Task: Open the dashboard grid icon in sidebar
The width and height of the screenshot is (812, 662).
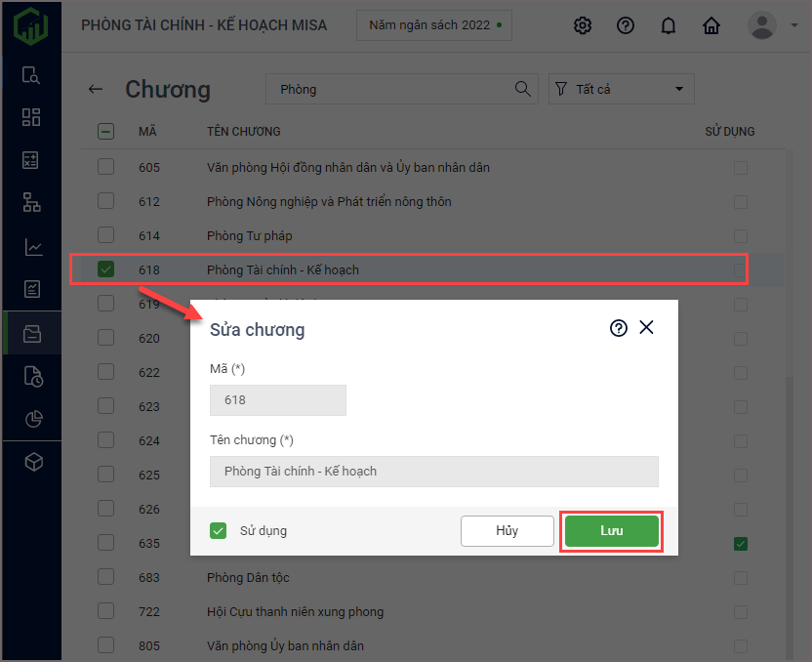Action: coord(31,117)
